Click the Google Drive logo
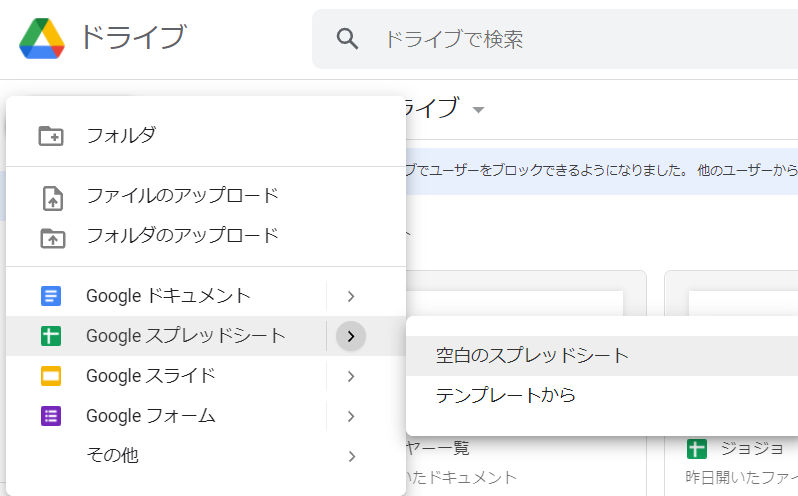This screenshot has height=496, width=798. point(42,38)
